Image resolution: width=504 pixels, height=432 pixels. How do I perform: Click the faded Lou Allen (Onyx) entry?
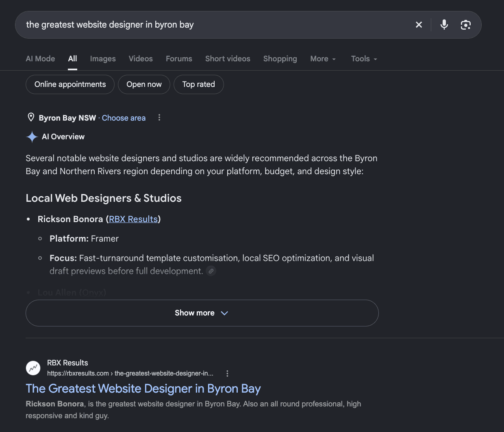pos(72,293)
